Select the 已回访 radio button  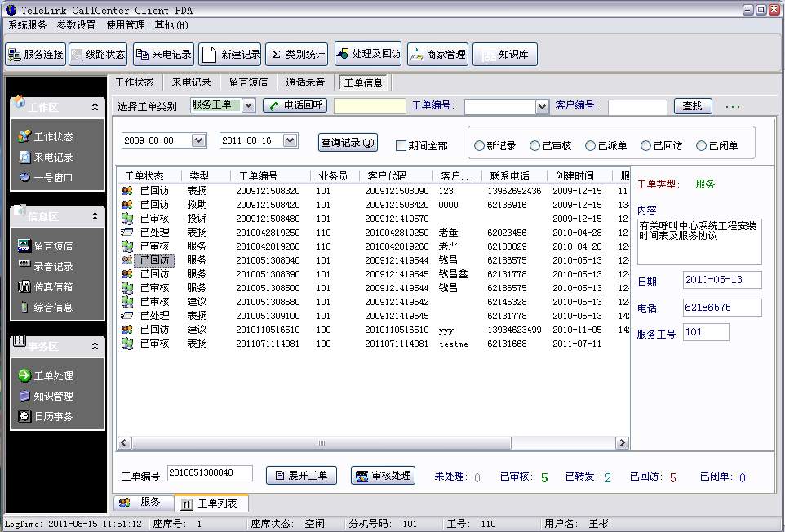coord(645,145)
